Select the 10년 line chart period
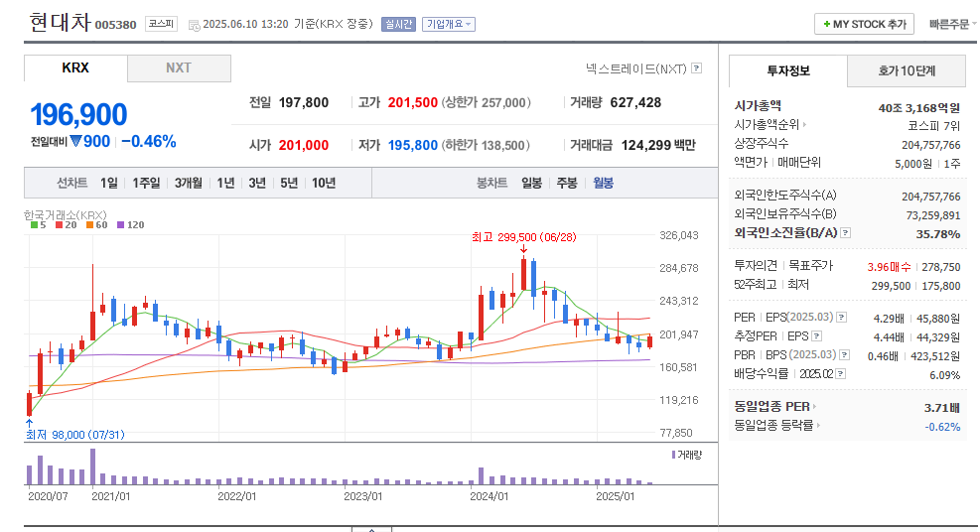Viewport: 980px width, 532px height. pos(324,183)
